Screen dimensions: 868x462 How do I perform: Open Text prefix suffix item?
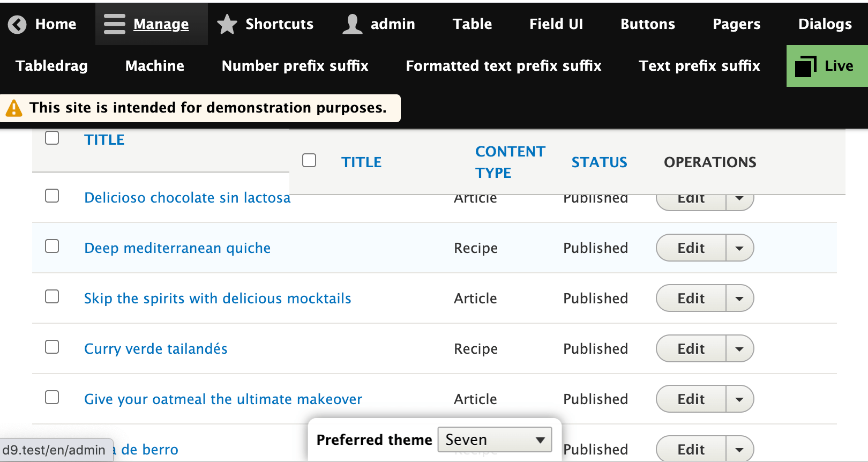tap(699, 66)
